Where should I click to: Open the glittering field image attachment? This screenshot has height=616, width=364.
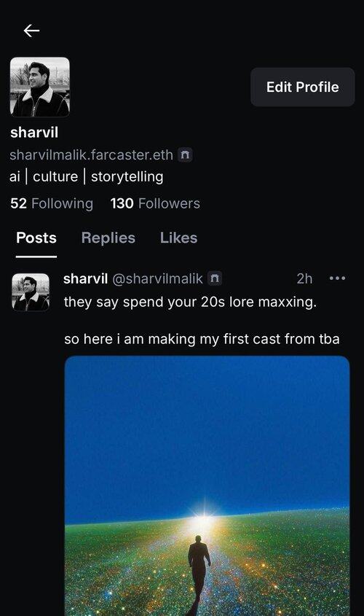207,486
